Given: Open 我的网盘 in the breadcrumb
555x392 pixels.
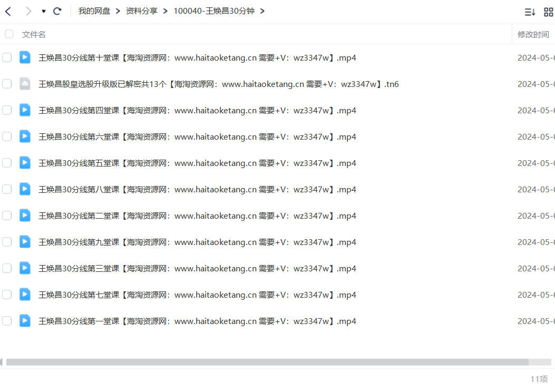Looking at the screenshot, I should click(94, 11).
